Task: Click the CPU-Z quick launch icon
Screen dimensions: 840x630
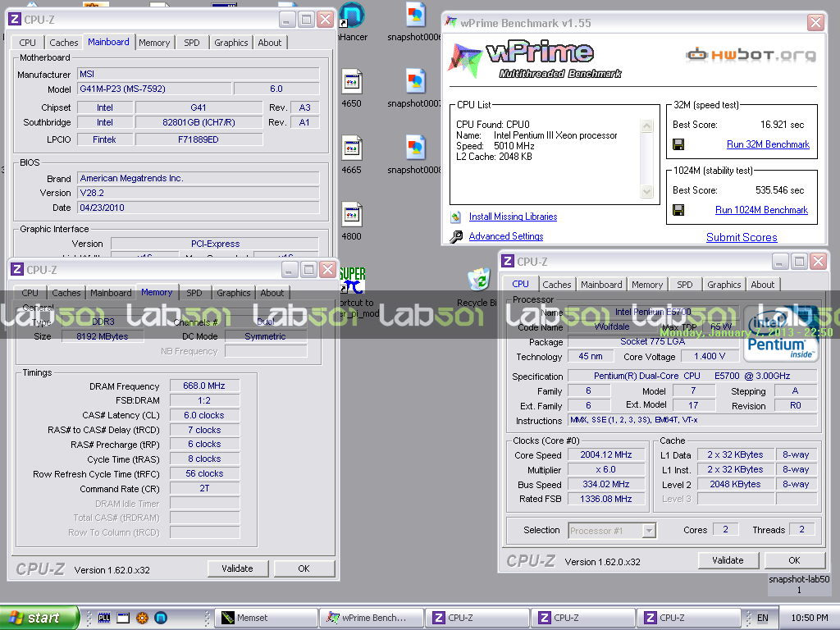Action: pos(104,618)
